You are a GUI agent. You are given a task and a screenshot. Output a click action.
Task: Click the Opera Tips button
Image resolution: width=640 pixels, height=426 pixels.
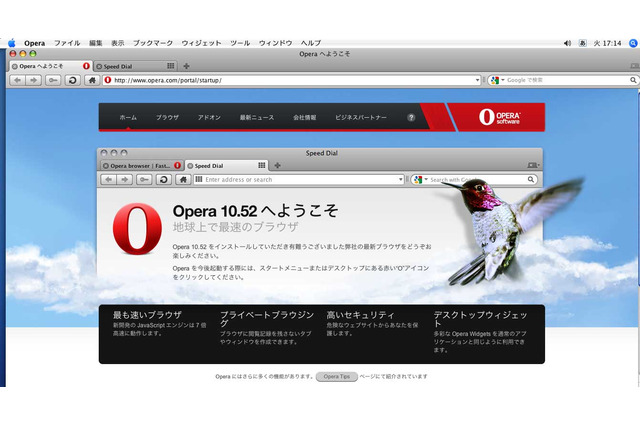tap(337, 377)
